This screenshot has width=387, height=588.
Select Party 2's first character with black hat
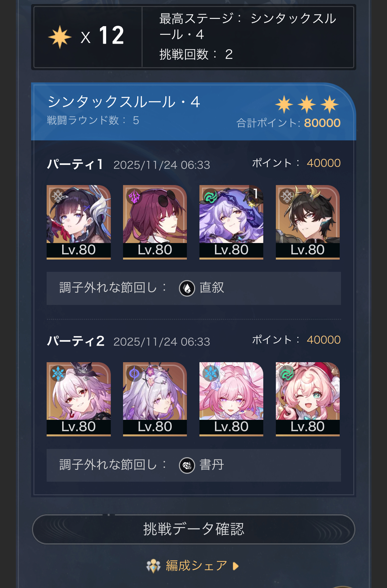pyautogui.click(x=79, y=399)
